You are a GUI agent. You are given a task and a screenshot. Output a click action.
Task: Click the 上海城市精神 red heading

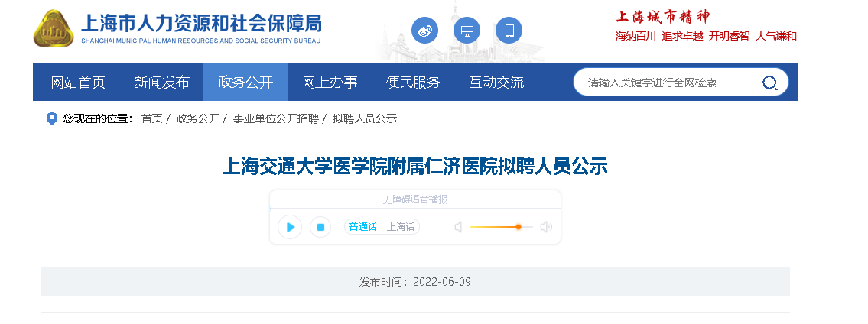[x=662, y=17]
